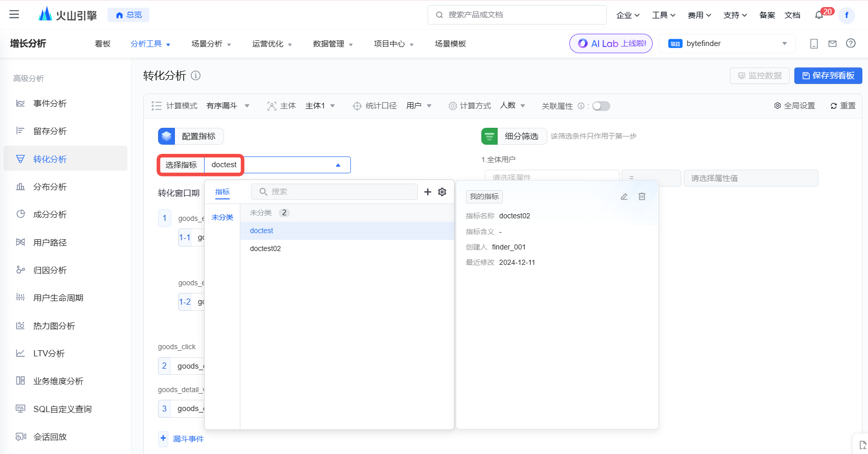Open the 数据管理 nav menu
868x454 pixels.
click(x=333, y=44)
